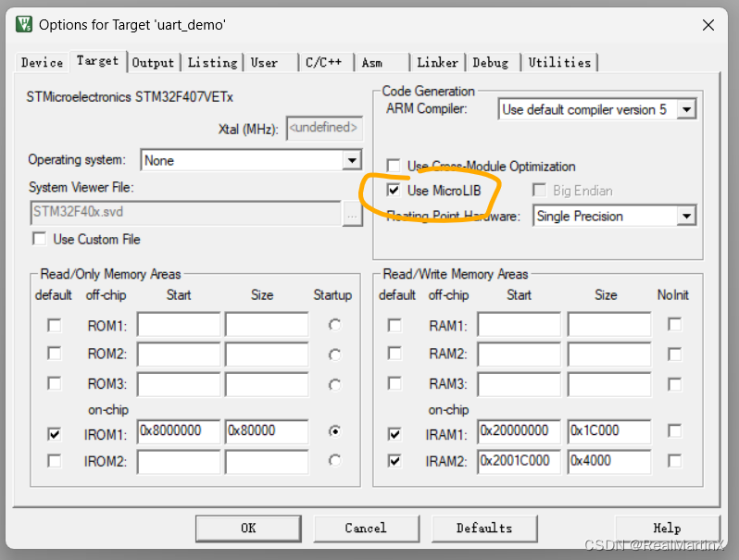Viewport: 739px width, 560px height.
Task: Click the ROM1 Size field
Action: pos(267,324)
